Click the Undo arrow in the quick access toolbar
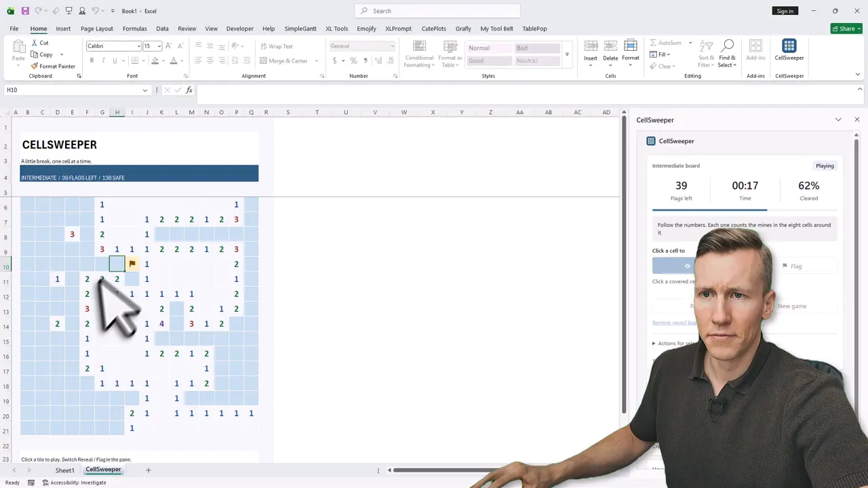 [x=96, y=11]
